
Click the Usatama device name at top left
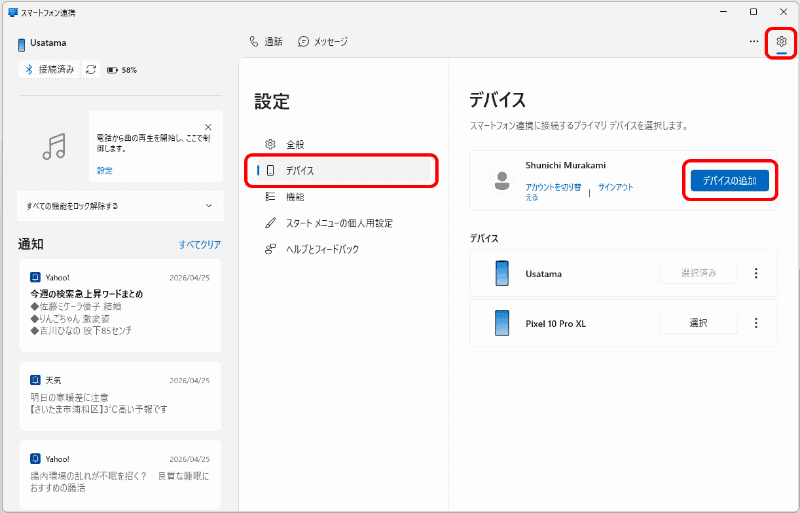point(48,43)
